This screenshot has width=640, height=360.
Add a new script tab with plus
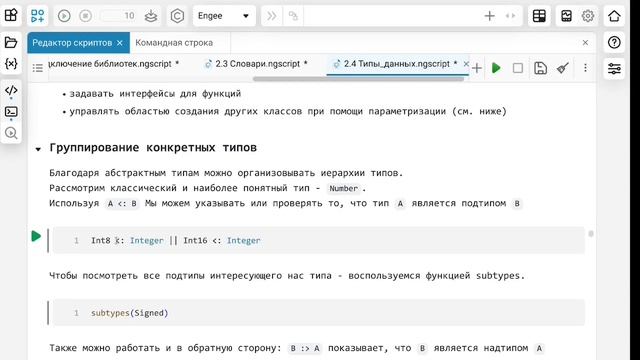coord(477,68)
